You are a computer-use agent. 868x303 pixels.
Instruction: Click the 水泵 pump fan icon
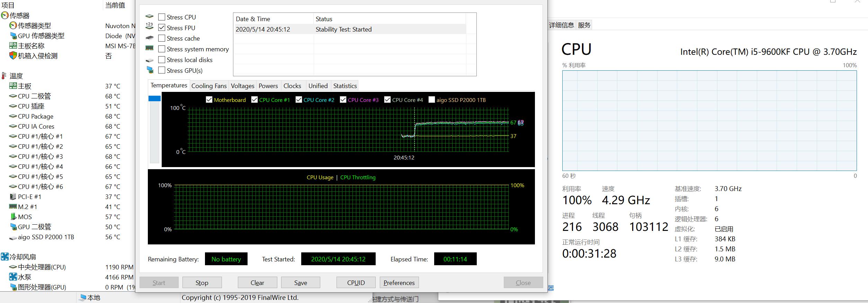point(13,277)
